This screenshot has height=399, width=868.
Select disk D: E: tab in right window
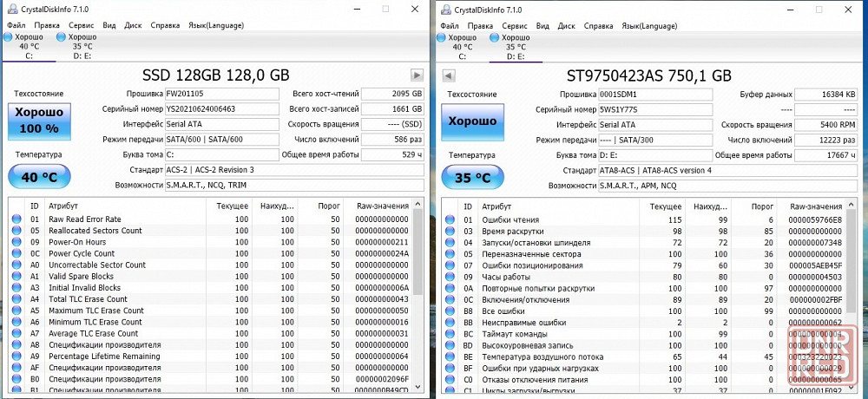click(x=516, y=47)
